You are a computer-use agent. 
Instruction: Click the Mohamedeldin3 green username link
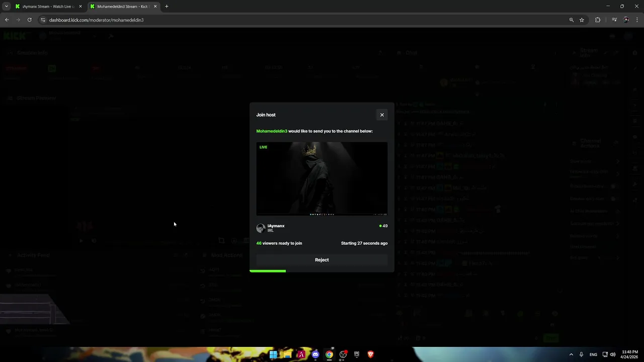[272, 131]
